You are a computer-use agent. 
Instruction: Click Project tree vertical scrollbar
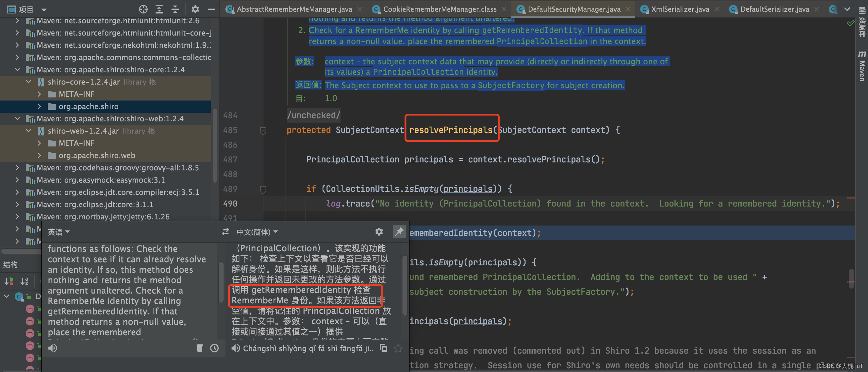[215, 145]
